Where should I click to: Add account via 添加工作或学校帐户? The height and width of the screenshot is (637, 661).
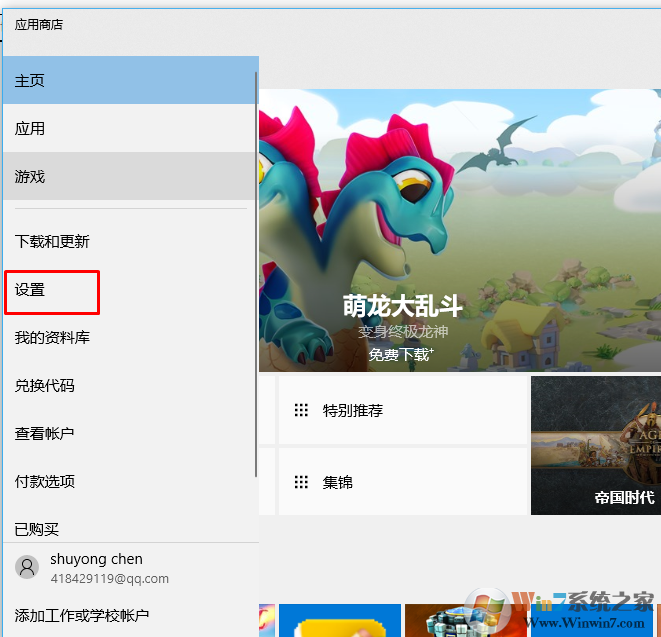pyautogui.click(x=82, y=615)
